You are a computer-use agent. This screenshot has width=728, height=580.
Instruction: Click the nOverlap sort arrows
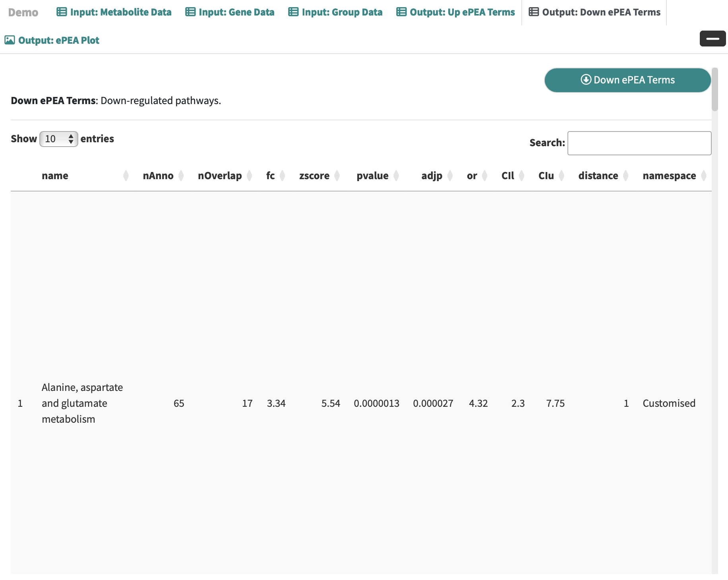point(250,176)
